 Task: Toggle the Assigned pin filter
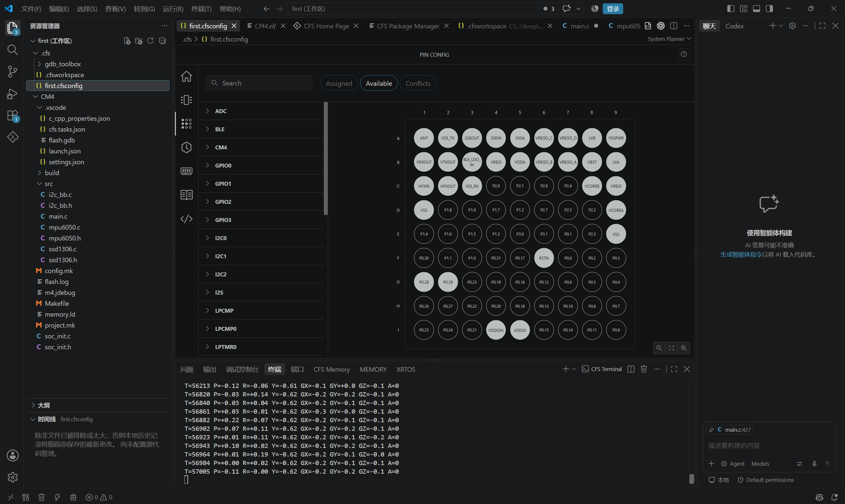[x=339, y=83]
